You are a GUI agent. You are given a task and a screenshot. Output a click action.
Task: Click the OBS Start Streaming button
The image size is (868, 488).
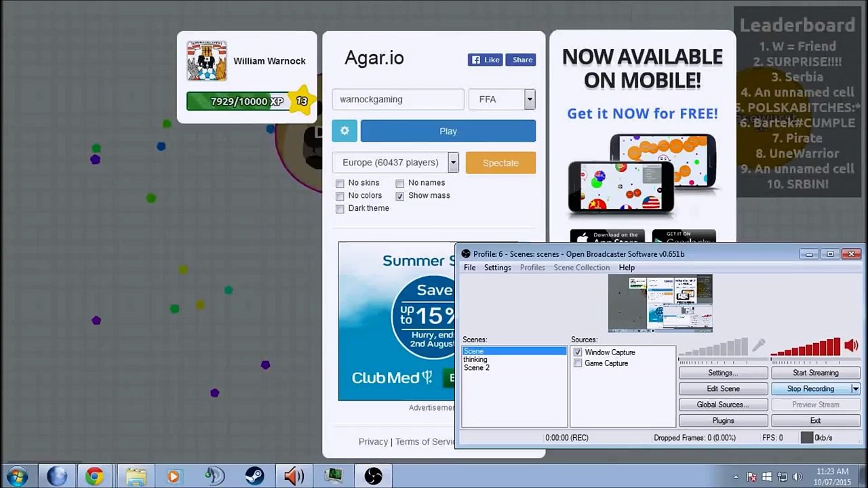pos(816,373)
